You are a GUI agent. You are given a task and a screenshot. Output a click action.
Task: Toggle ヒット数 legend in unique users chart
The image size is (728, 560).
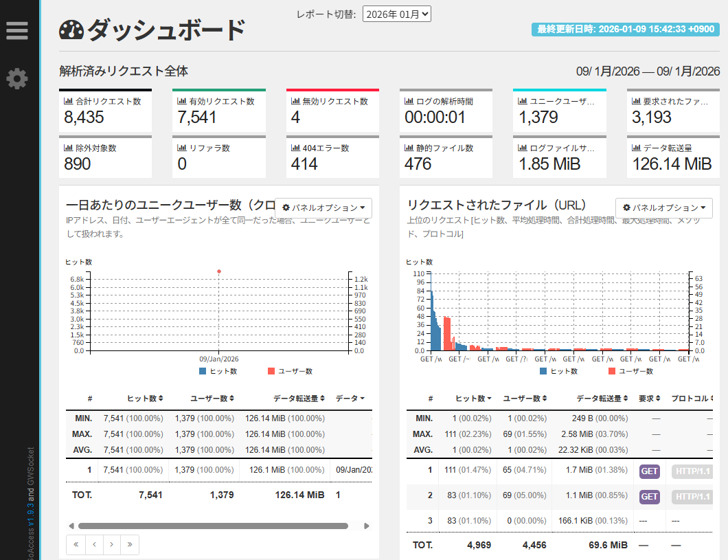(218, 371)
